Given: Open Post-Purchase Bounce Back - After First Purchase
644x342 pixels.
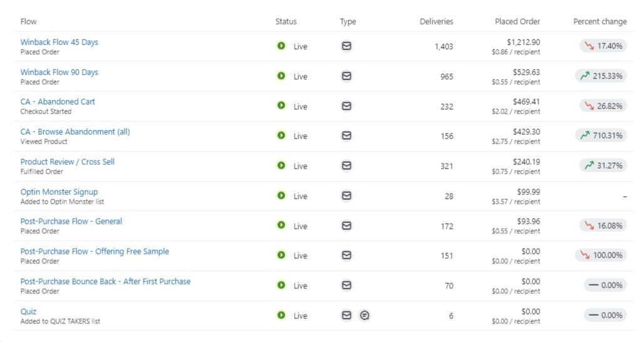Looking at the screenshot, I should pyautogui.click(x=105, y=281).
